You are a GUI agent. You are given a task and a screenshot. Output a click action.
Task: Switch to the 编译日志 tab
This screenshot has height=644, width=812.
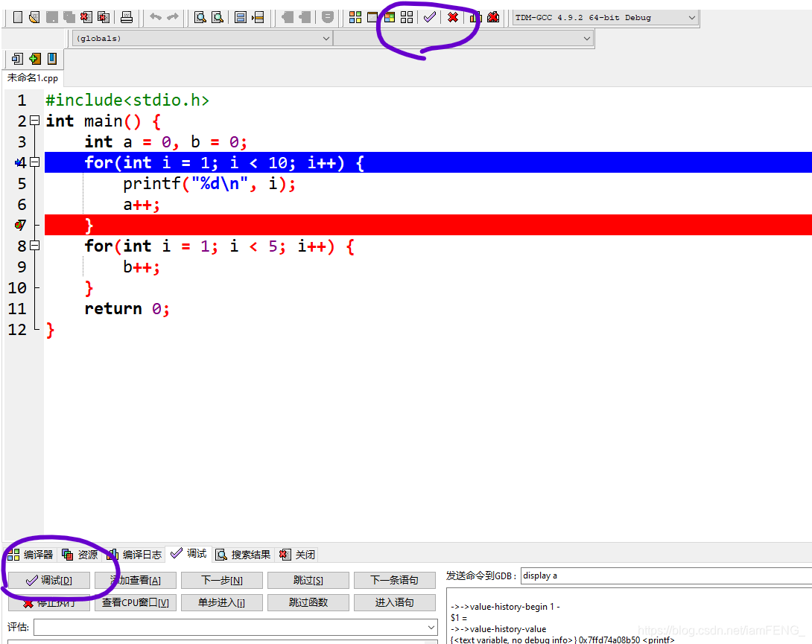(135, 555)
